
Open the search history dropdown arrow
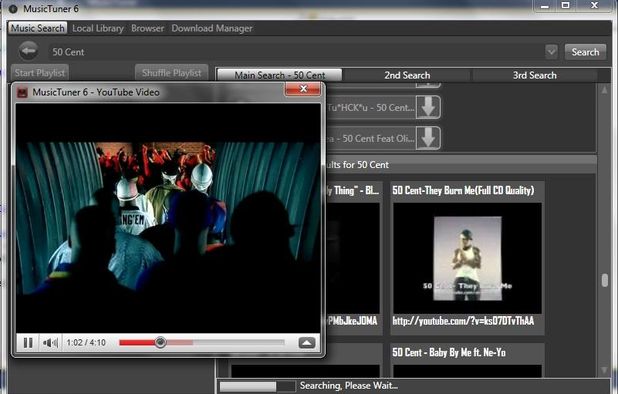tap(551, 52)
